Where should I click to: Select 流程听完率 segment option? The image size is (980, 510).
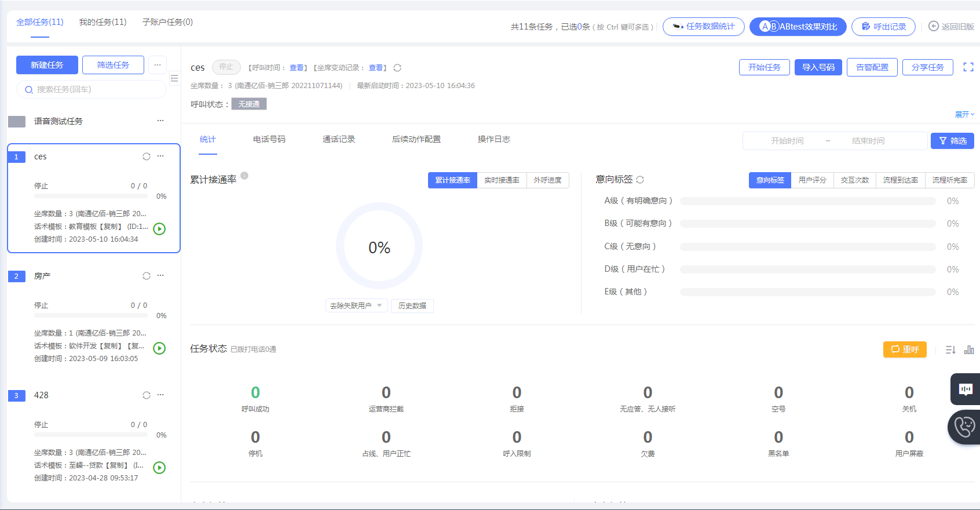[x=950, y=180]
